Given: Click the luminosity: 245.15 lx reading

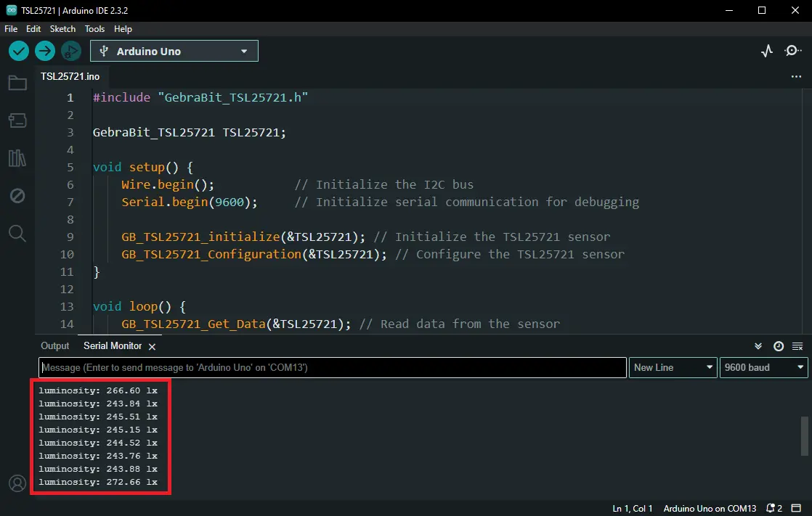Looking at the screenshot, I should point(98,430).
